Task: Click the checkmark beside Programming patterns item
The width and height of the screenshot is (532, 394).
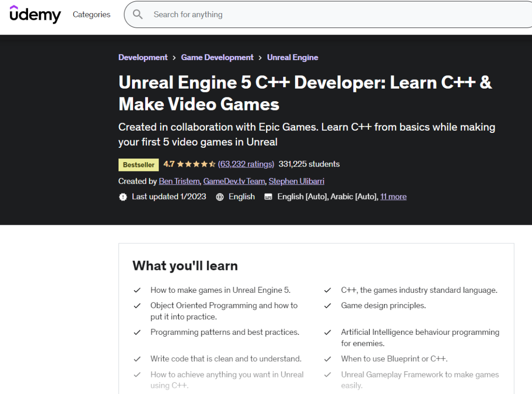Action: 137,332
